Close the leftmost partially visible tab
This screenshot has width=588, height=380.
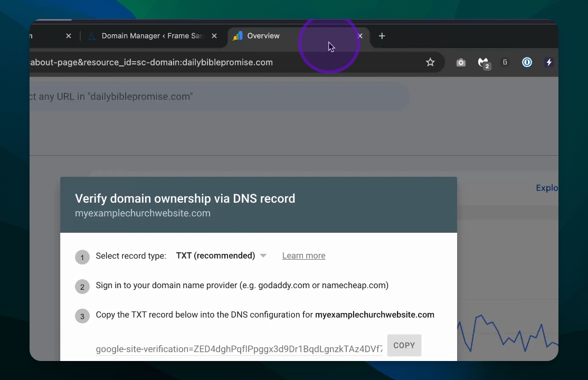coord(69,36)
